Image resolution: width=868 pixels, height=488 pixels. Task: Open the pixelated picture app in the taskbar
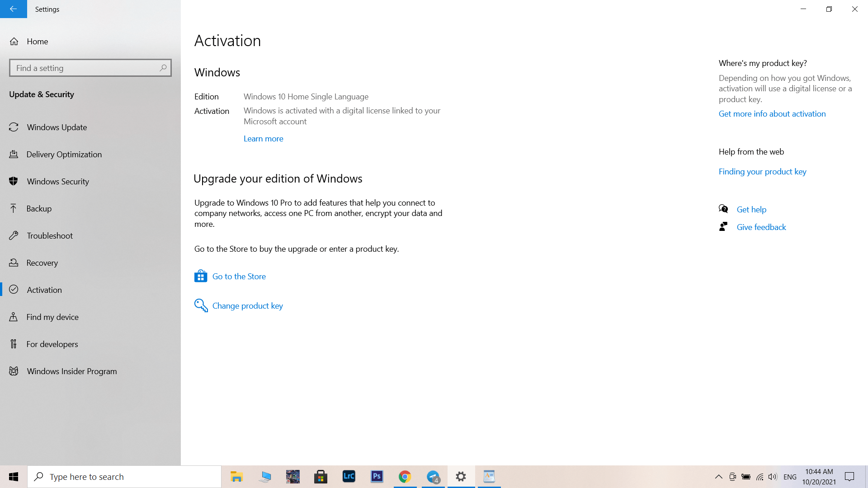[x=292, y=477]
